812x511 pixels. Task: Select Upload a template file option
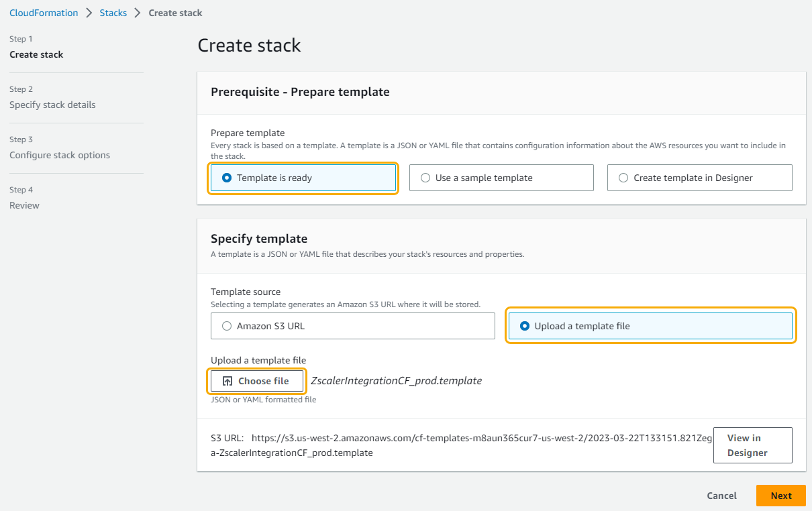525,326
